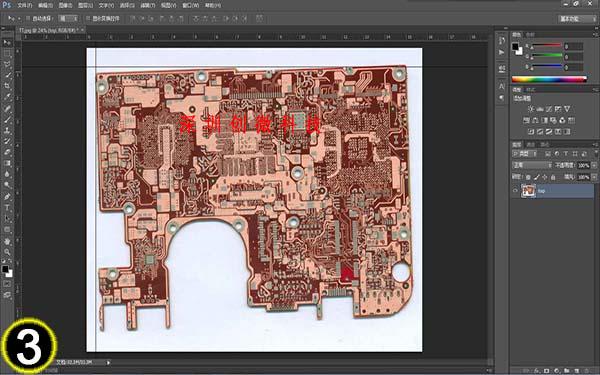
Task: Open the TT.jpg document tab
Action: click(x=49, y=29)
